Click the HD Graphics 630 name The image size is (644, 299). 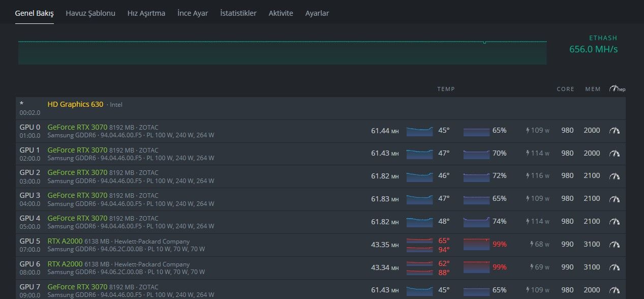pyautogui.click(x=75, y=104)
